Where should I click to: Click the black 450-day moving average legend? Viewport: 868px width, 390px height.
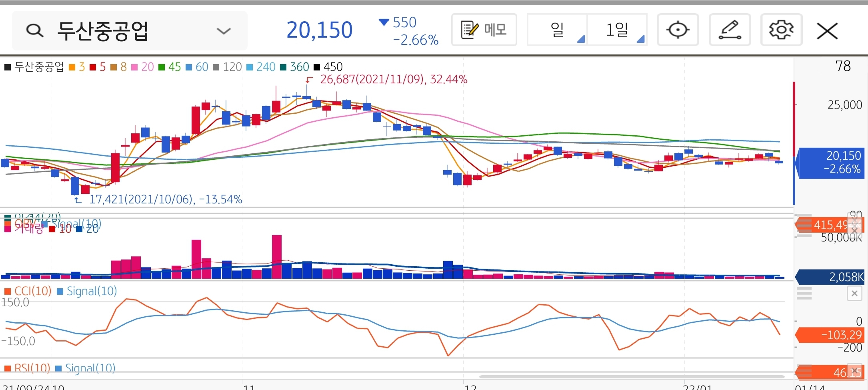pos(328,67)
